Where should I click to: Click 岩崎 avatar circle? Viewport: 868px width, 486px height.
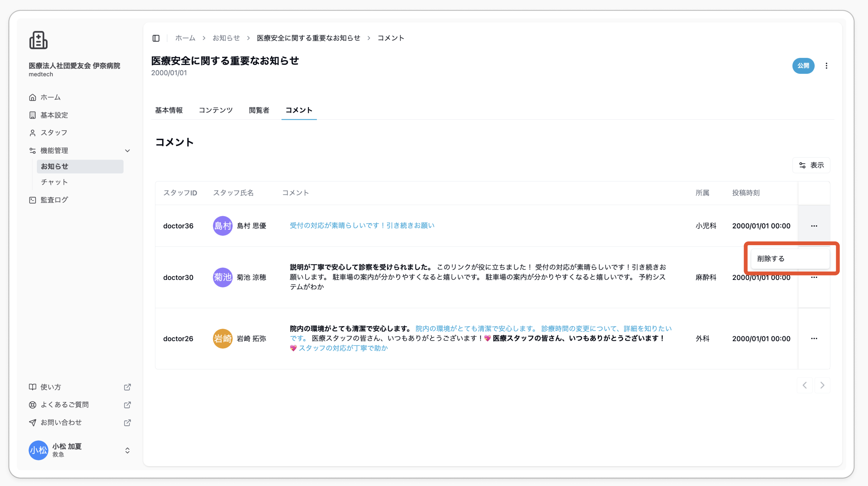click(x=223, y=339)
